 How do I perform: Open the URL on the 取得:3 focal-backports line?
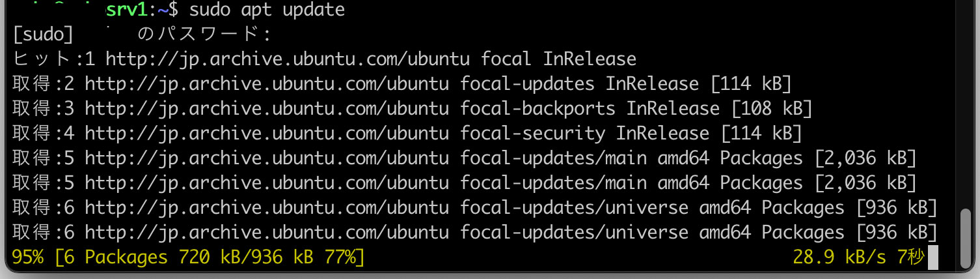[267, 109]
